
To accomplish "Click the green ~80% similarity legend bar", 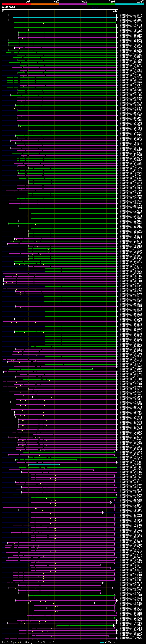I will click(101, 4).
